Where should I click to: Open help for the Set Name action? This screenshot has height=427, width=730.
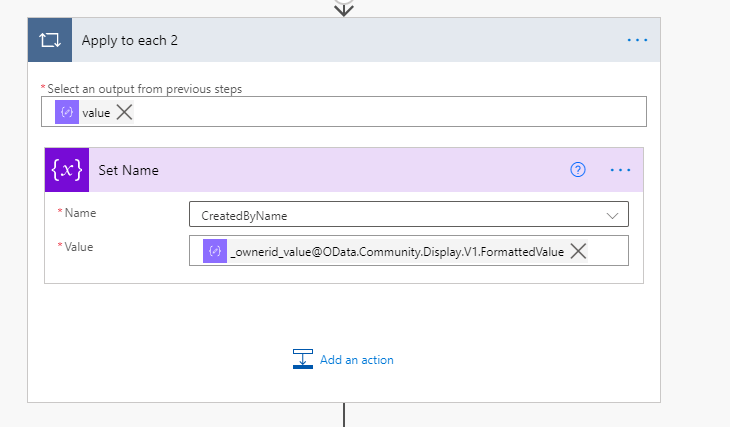[x=577, y=170]
